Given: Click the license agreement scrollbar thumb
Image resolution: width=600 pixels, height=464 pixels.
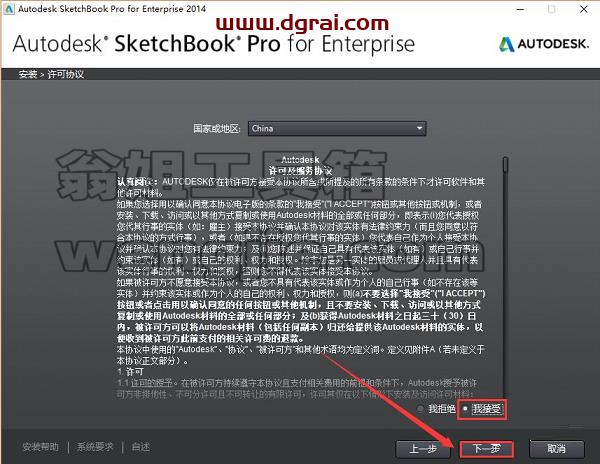Looking at the screenshot, I should point(505,164).
